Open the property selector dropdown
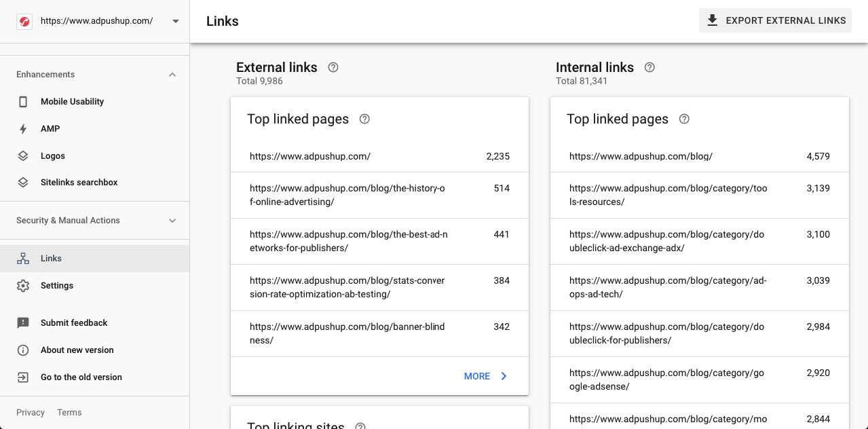 pyautogui.click(x=175, y=20)
